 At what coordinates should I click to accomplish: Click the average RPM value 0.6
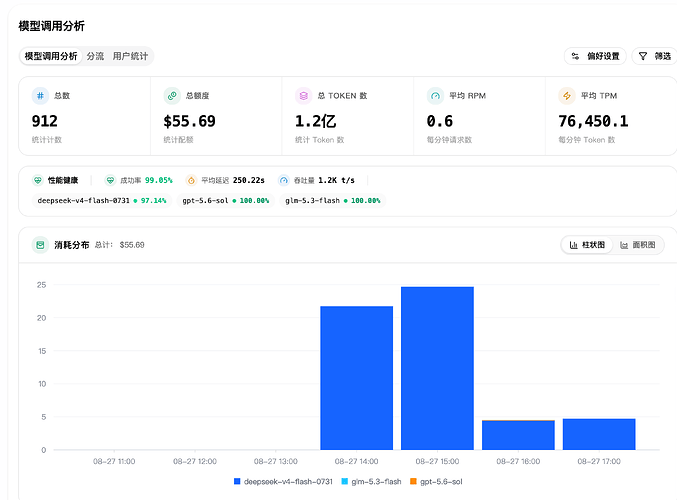440,121
